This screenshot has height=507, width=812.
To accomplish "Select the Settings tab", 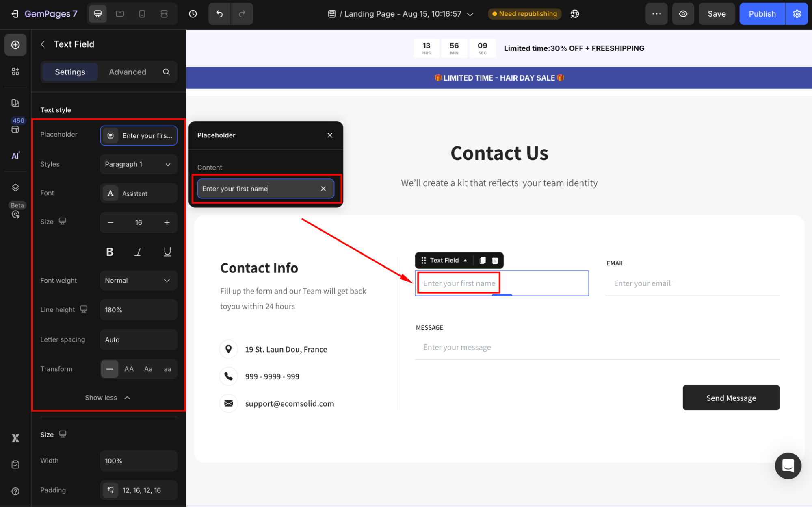I will tap(70, 72).
